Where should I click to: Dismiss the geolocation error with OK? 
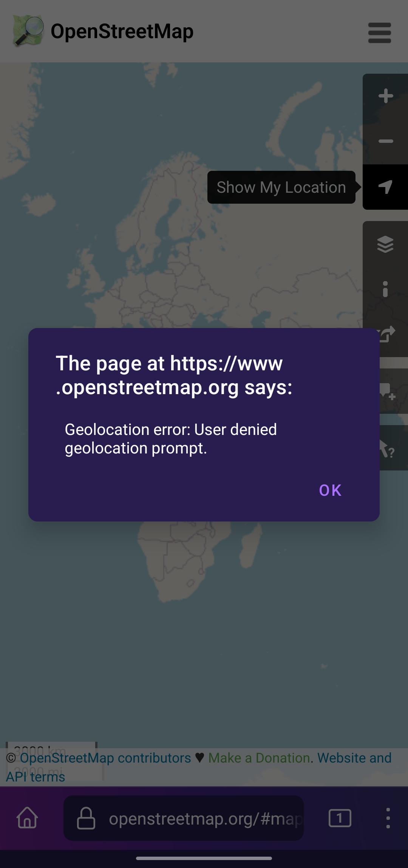pos(330,490)
